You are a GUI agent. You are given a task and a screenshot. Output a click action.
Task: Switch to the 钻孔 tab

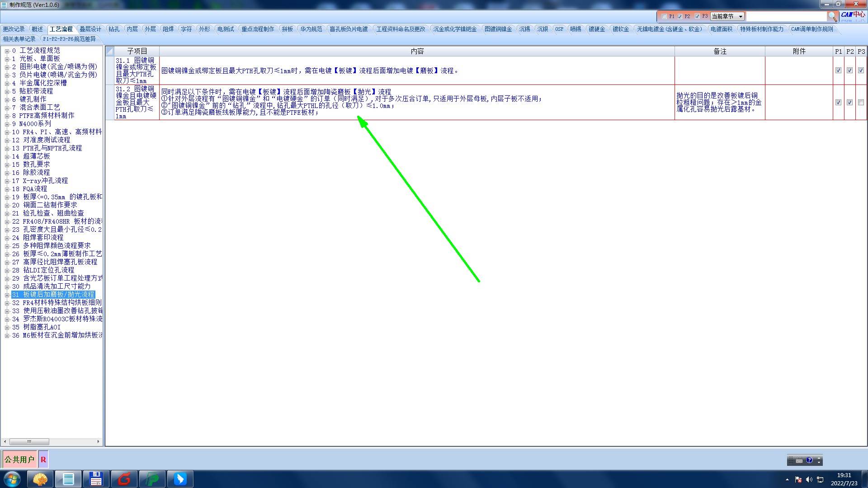click(x=114, y=29)
